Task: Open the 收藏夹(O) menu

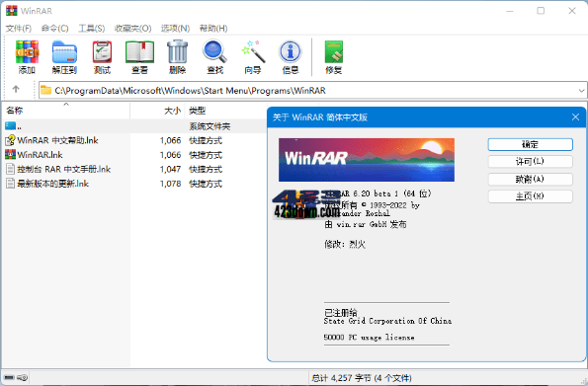Action: (132, 28)
